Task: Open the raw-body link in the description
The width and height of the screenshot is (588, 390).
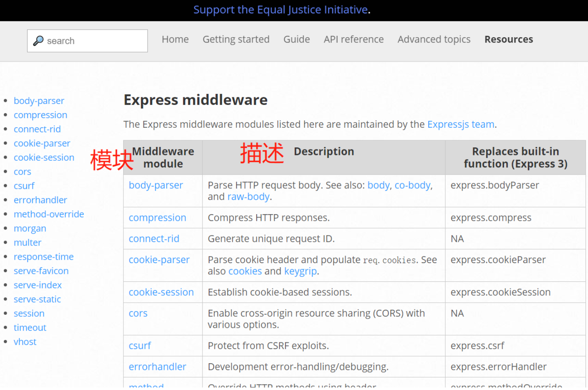Action: (x=248, y=196)
